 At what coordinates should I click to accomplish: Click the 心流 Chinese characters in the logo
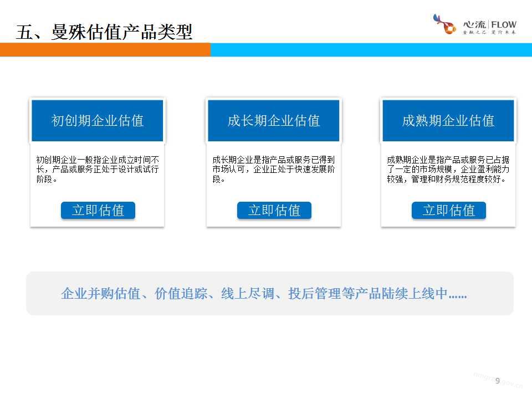point(474,24)
